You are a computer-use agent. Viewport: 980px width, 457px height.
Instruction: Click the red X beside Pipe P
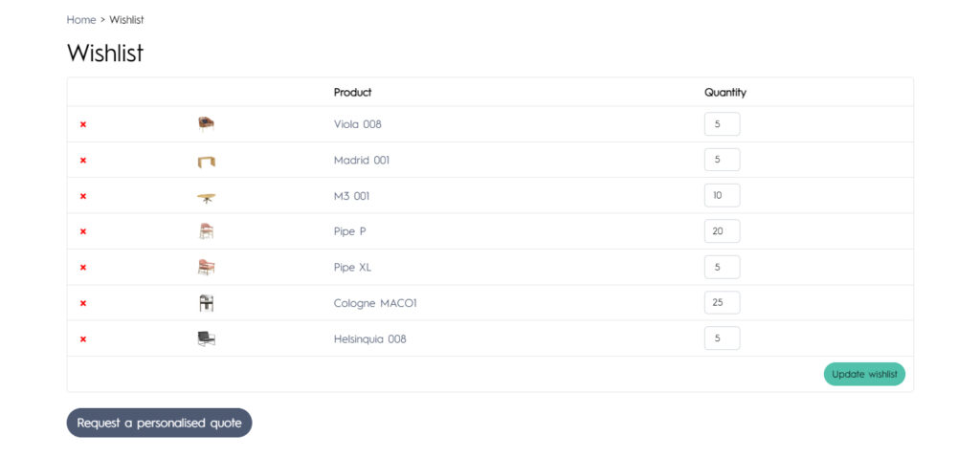83,231
